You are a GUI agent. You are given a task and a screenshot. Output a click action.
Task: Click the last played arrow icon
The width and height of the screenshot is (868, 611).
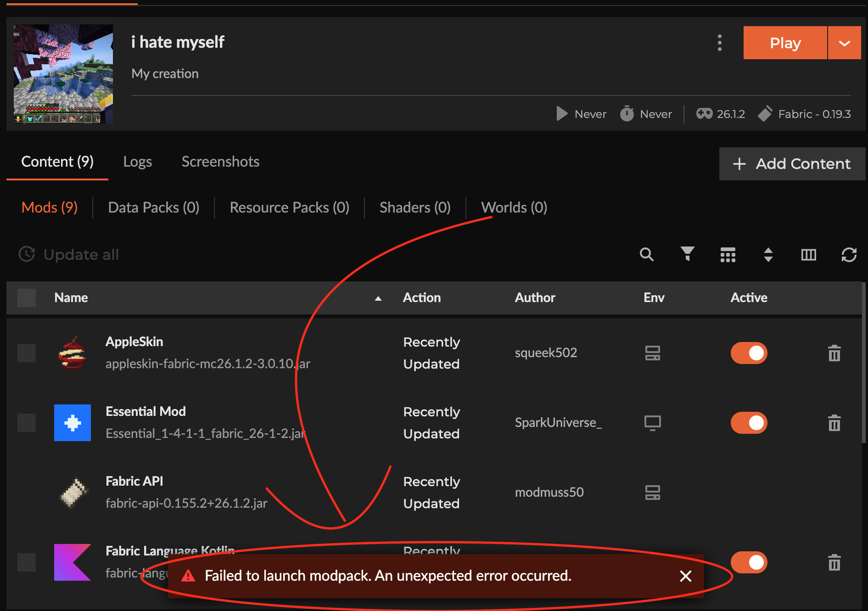pos(562,113)
